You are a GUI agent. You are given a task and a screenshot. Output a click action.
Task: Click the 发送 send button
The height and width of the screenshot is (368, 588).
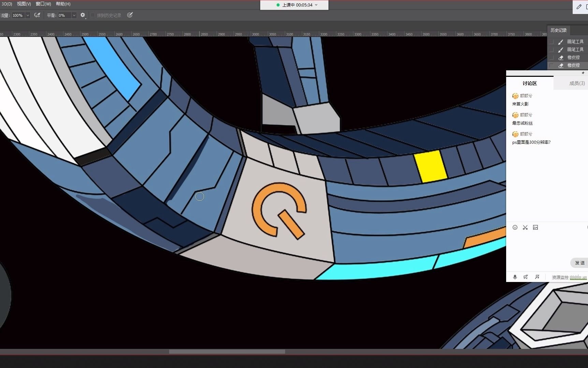point(579,263)
